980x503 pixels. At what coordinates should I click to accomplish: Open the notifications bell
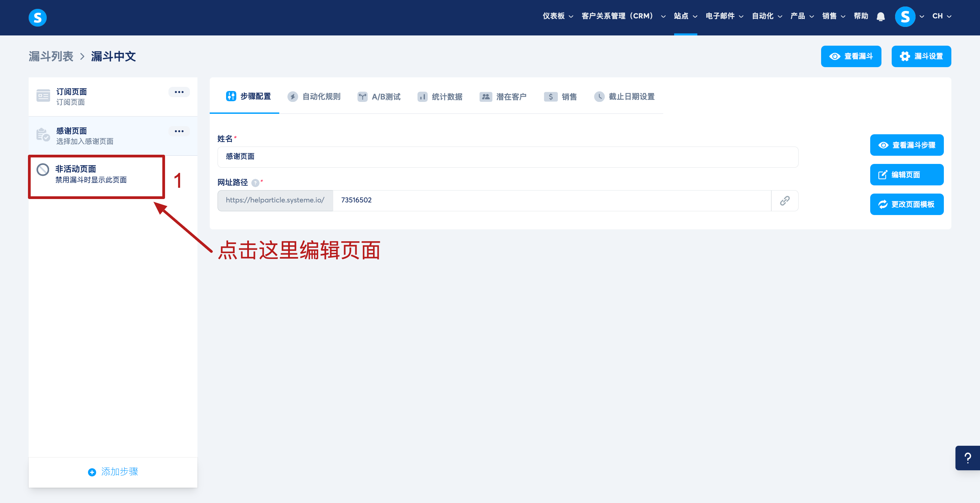tap(880, 16)
